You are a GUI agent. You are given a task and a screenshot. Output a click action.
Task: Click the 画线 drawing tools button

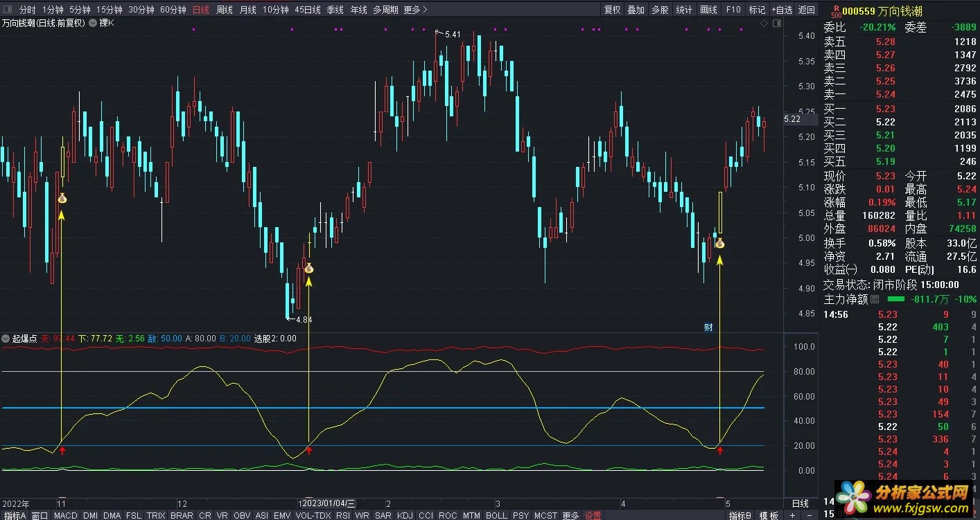pyautogui.click(x=708, y=10)
